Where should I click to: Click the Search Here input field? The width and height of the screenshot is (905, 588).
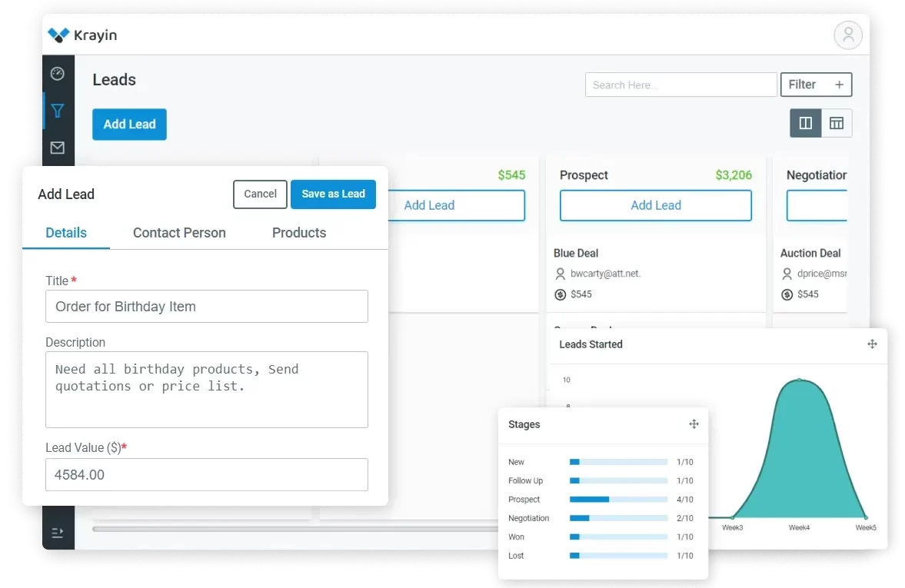pos(680,85)
